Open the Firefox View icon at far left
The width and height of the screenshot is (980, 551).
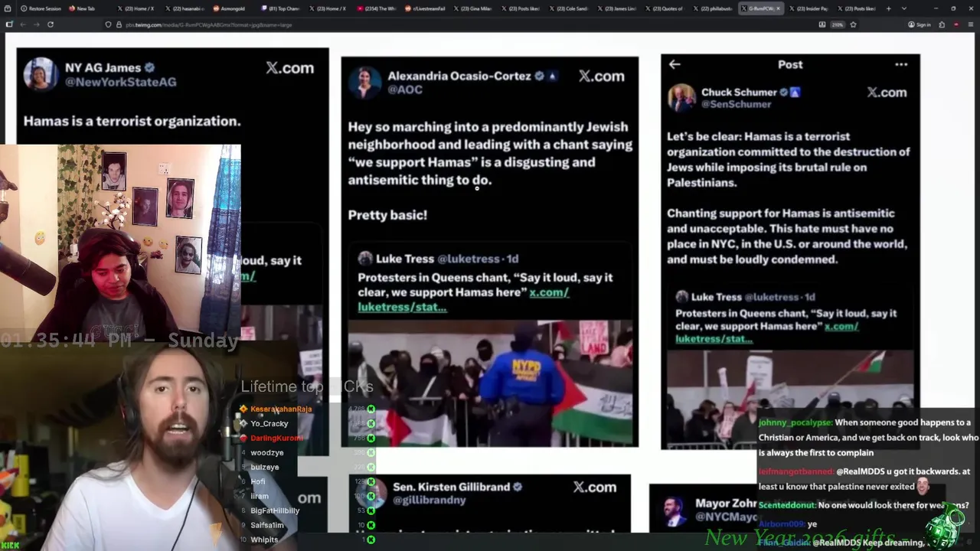(x=7, y=8)
